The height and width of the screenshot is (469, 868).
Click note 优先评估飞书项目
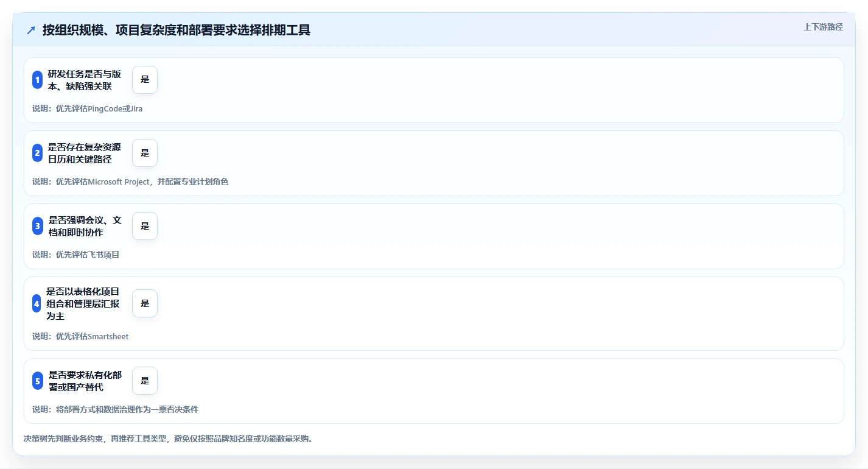click(x=88, y=255)
